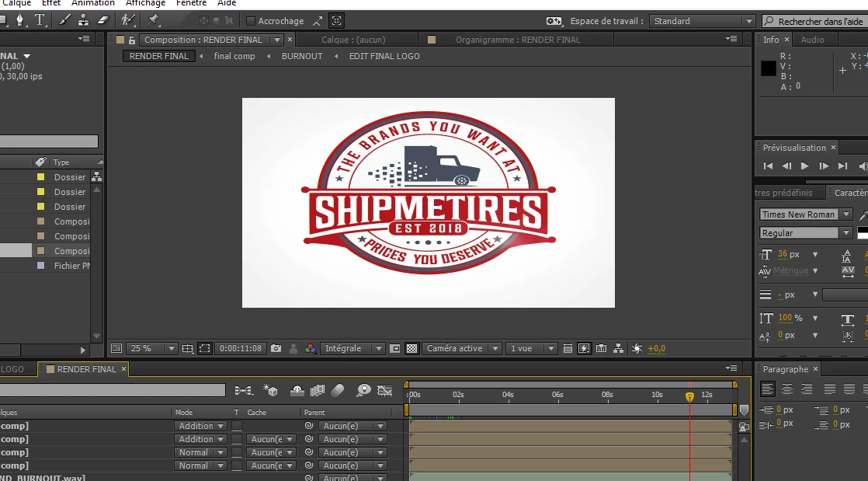Switch to Organigramme : RENDER FINAL tab

pyautogui.click(x=518, y=40)
